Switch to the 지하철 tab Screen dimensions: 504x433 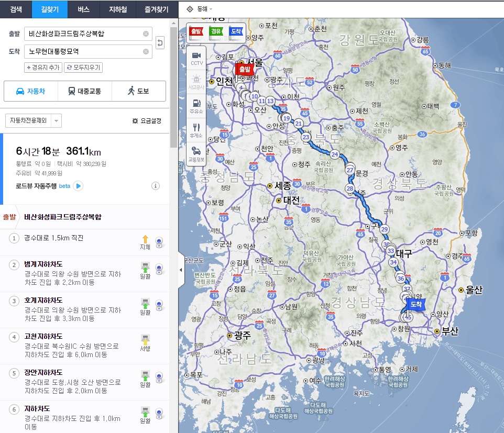click(117, 9)
